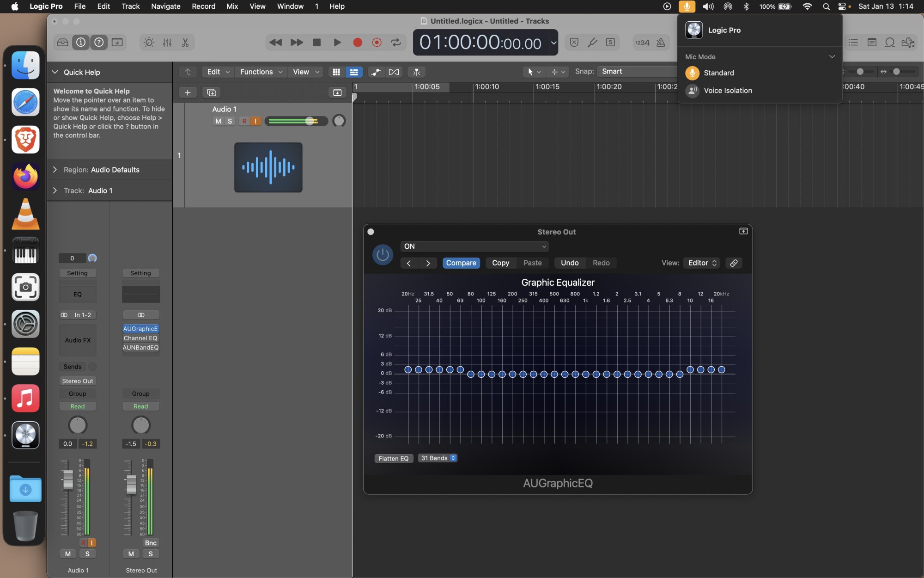Viewport: 924px width, 578px height.
Task: Open the Navigate menu
Action: tap(165, 6)
